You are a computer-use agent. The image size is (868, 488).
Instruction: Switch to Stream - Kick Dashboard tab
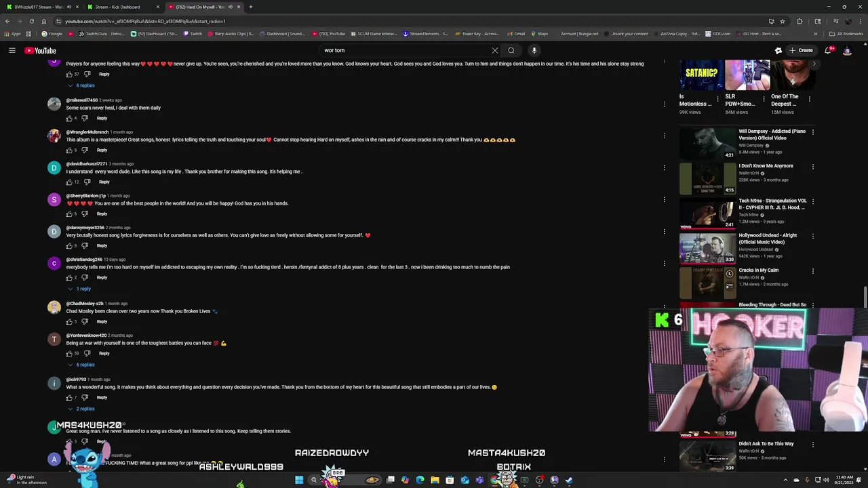pyautogui.click(x=122, y=7)
